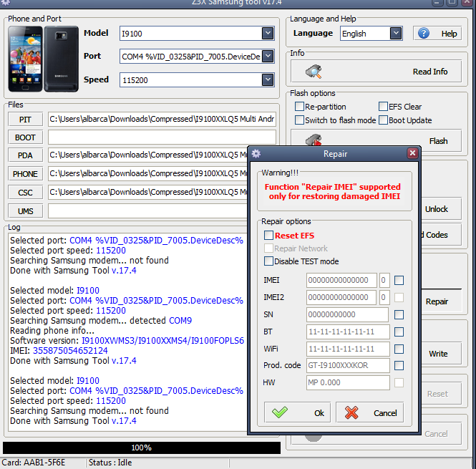This screenshot has height=469, width=476.
Task: Tick the checkbox beside IMEI field
Action: [x=399, y=280]
